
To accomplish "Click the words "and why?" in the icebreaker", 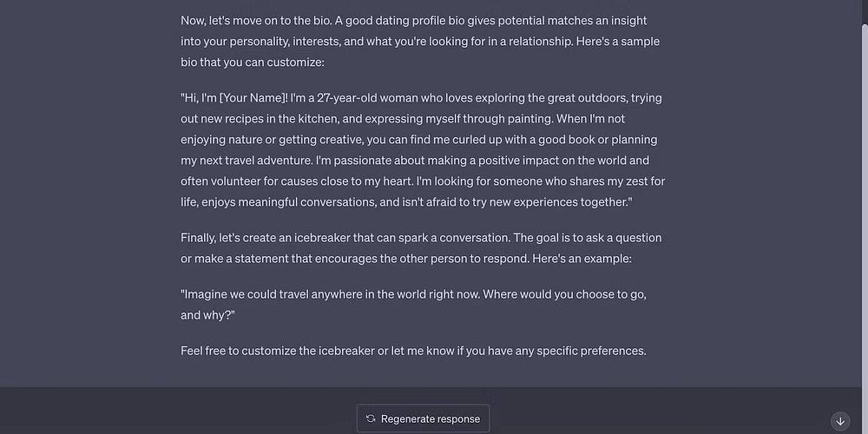I will coord(208,315).
